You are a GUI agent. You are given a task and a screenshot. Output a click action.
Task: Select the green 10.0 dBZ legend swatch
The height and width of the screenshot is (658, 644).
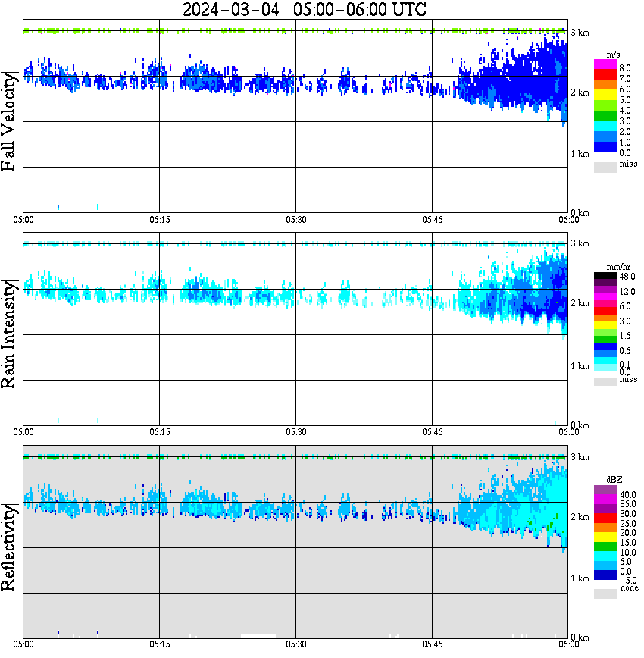pyautogui.click(x=605, y=547)
